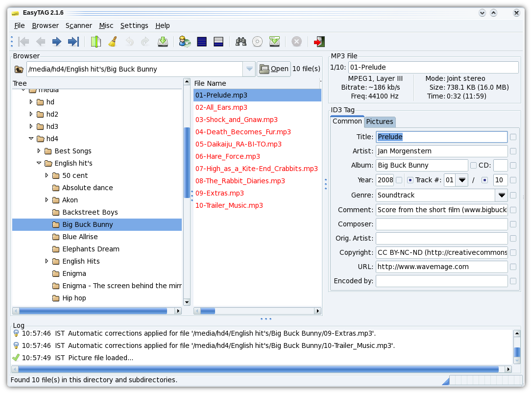Screen dimensions: 532x394
Task: Click the next file arrow in toolbar
Action: [57, 42]
